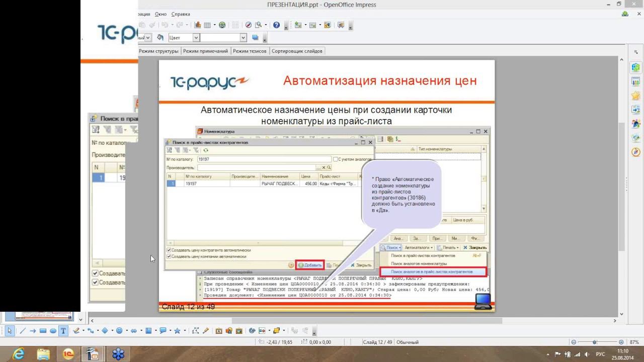Open the Hyperlink dialog globe icon
The height and width of the screenshot is (362, 644).
(x=222, y=25)
